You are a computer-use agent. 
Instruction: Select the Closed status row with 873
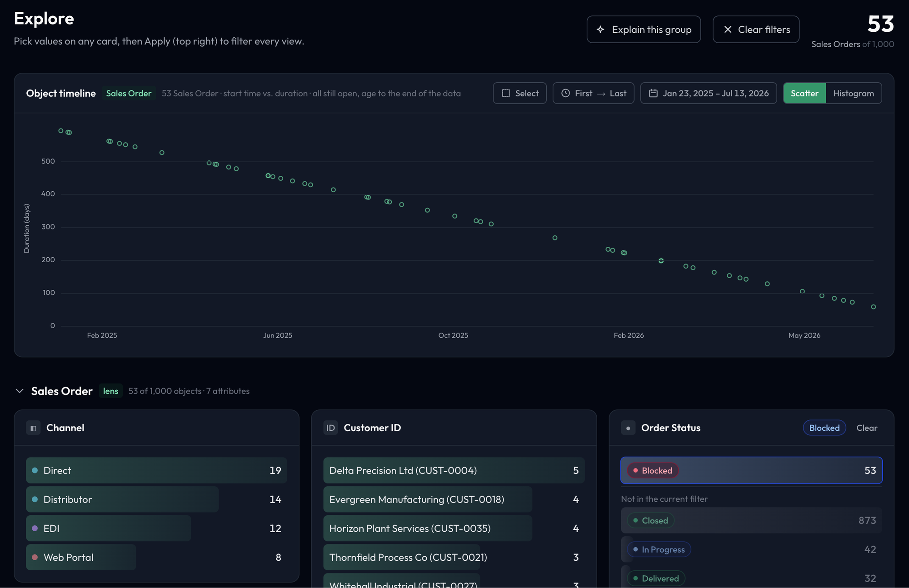[x=751, y=520]
